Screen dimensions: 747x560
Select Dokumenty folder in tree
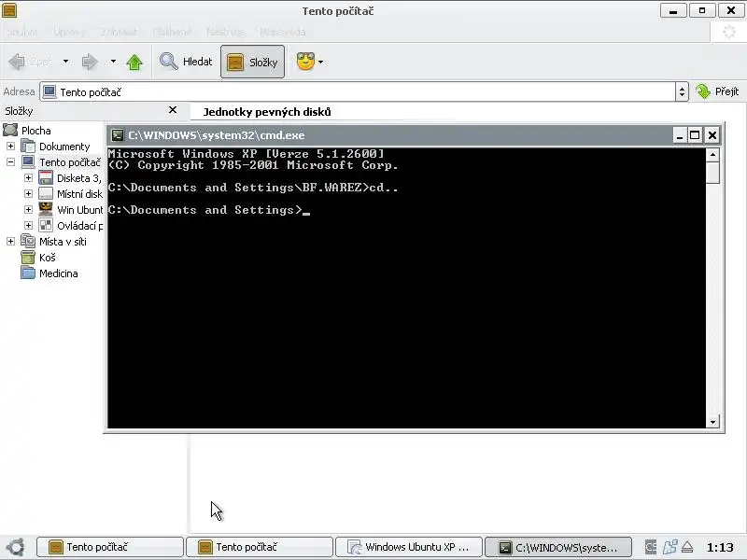(64, 147)
